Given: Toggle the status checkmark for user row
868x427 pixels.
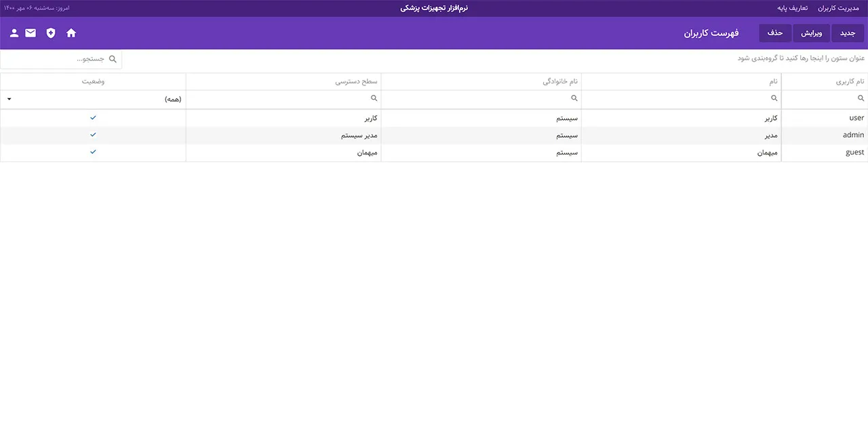Looking at the screenshot, I should [93, 118].
